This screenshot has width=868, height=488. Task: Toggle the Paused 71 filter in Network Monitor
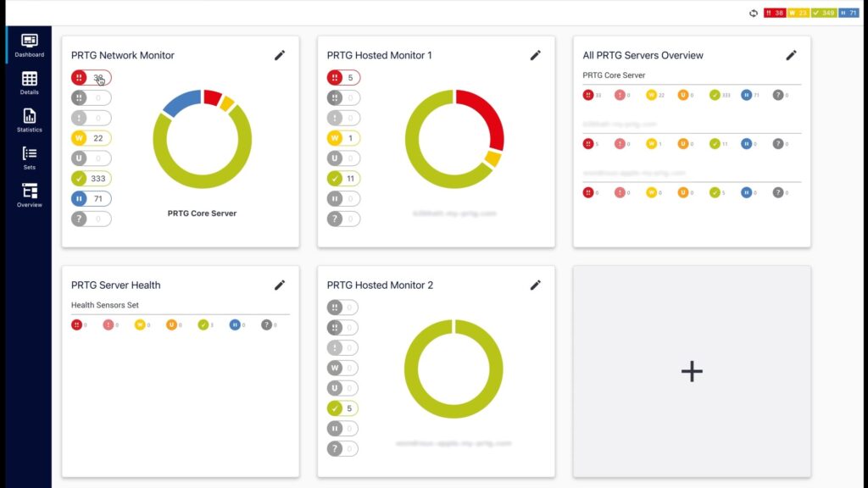pos(91,198)
